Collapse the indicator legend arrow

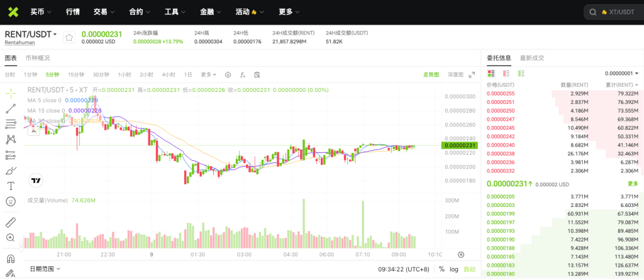tap(33, 131)
